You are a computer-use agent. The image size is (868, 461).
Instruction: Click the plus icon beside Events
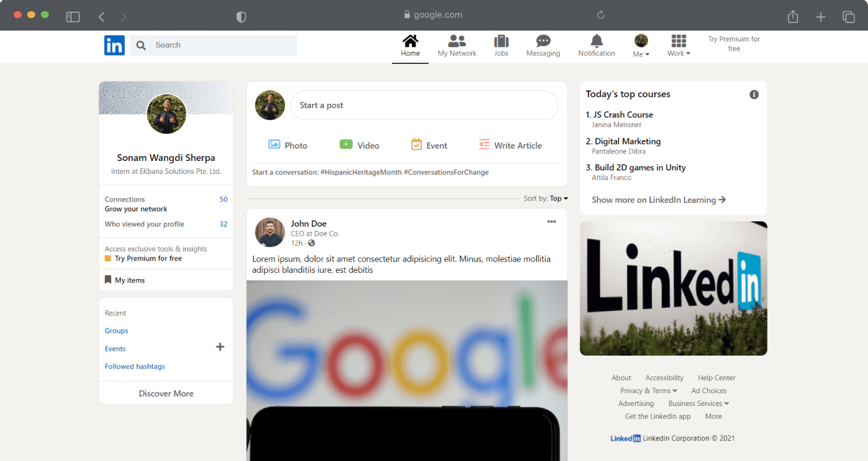tap(220, 347)
